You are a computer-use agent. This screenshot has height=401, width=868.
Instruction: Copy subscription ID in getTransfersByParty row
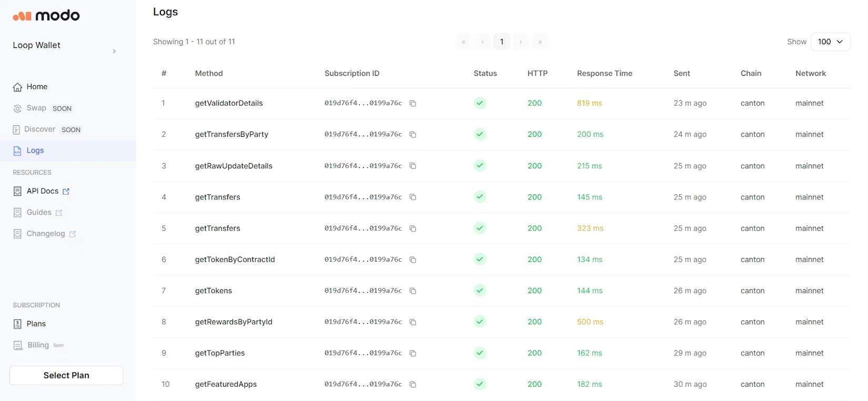(413, 135)
